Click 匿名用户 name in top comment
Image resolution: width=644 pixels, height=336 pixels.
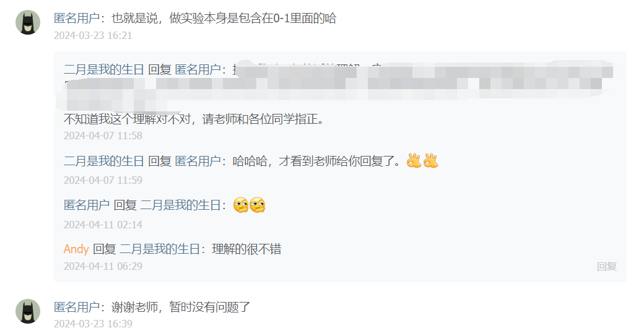76,18
